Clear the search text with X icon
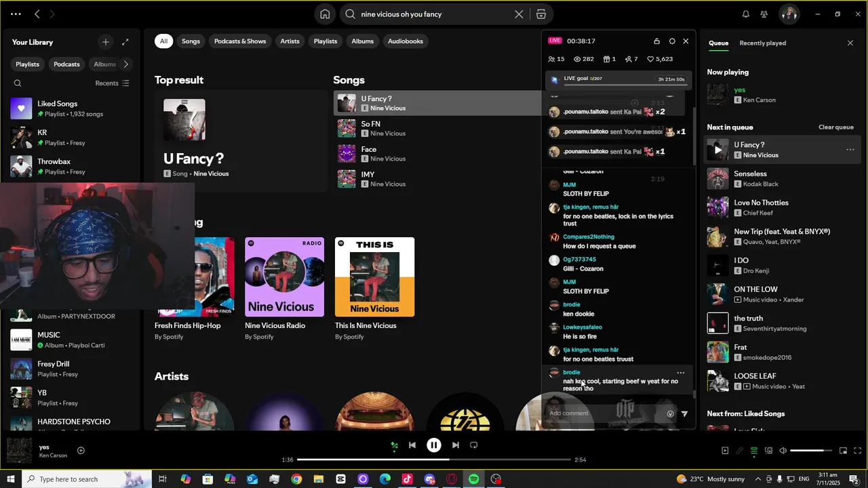The height and width of the screenshot is (488, 868). (x=519, y=14)
